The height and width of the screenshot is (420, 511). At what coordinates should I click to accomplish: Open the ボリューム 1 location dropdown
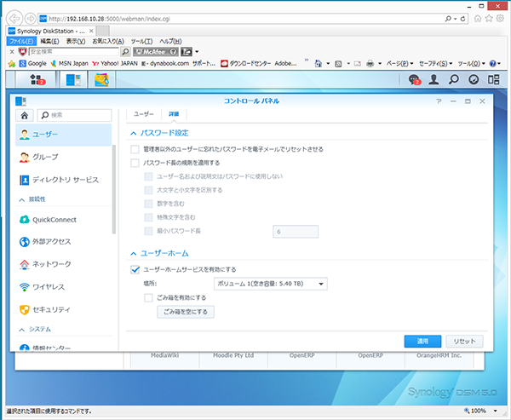coord(271,284)
